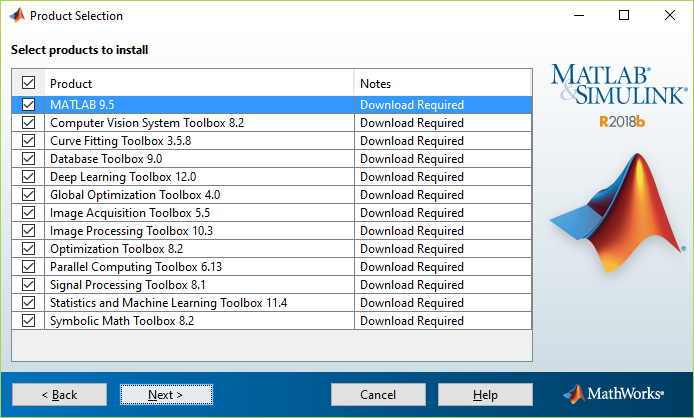The height and width of the screenshot is (418, 694).
Task: Select Curve Fitting Toolbox 3.5.8 row
Action: [272, 141]
